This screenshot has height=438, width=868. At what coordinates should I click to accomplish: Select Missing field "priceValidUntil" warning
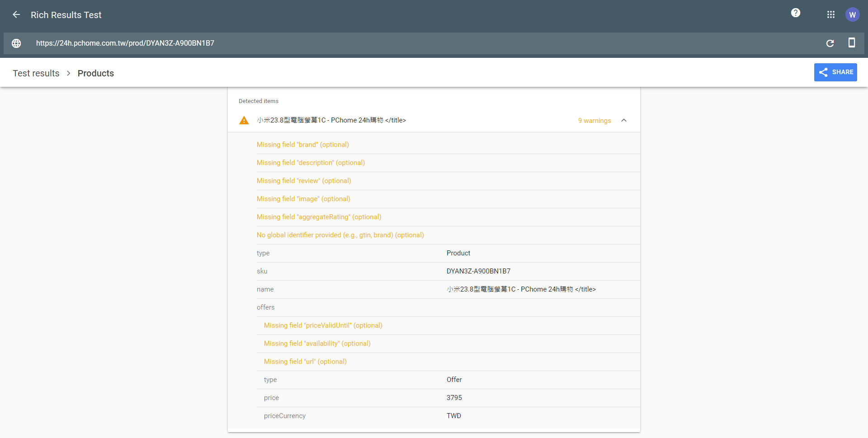coord(323,325)
